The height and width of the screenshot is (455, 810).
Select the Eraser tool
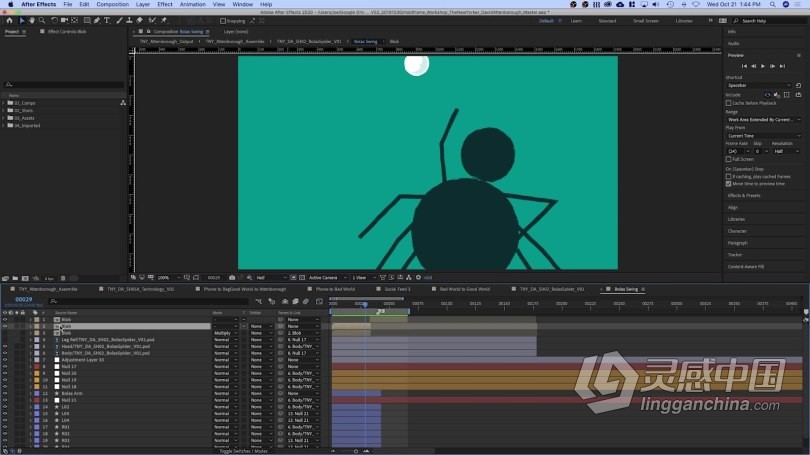pos(139,21)
